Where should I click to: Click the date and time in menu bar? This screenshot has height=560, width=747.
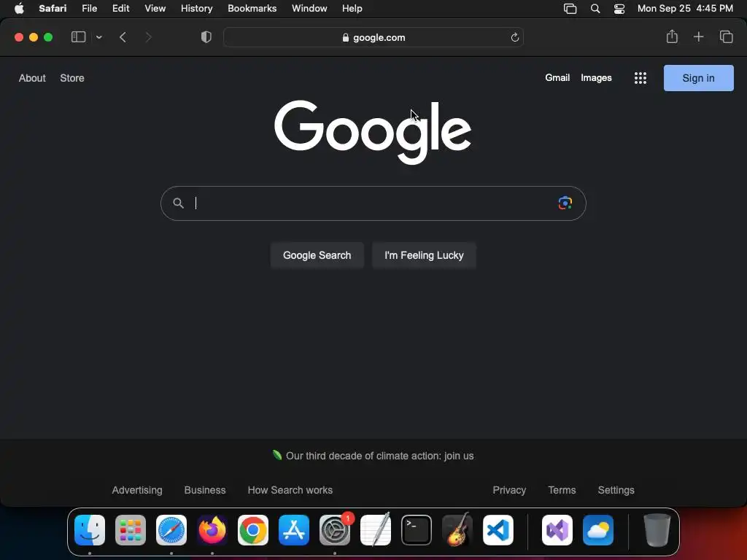(685, 9)
